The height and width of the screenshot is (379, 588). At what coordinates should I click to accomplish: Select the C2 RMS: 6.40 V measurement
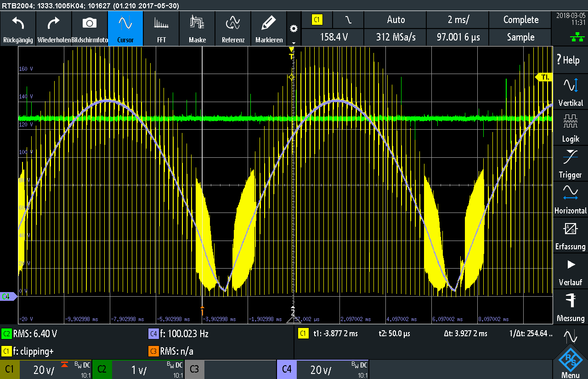[30, 334]
